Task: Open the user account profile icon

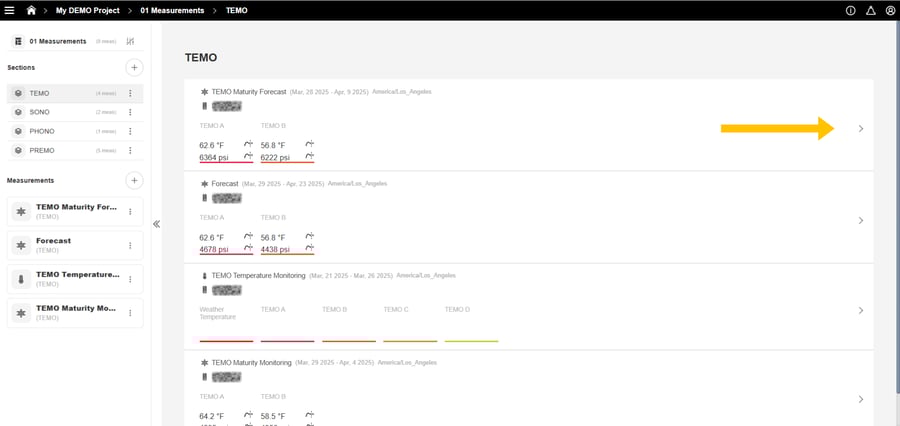Action: 890,10
